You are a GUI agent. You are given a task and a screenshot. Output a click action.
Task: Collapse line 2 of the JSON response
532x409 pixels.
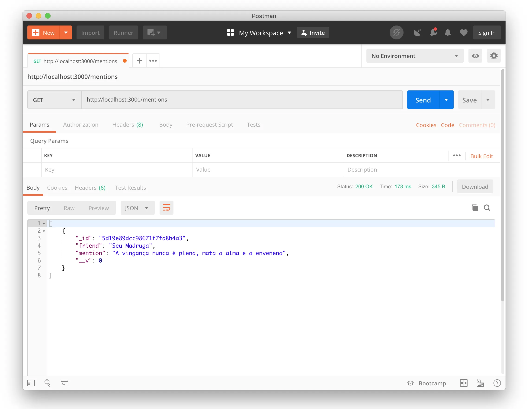(44, 231)
